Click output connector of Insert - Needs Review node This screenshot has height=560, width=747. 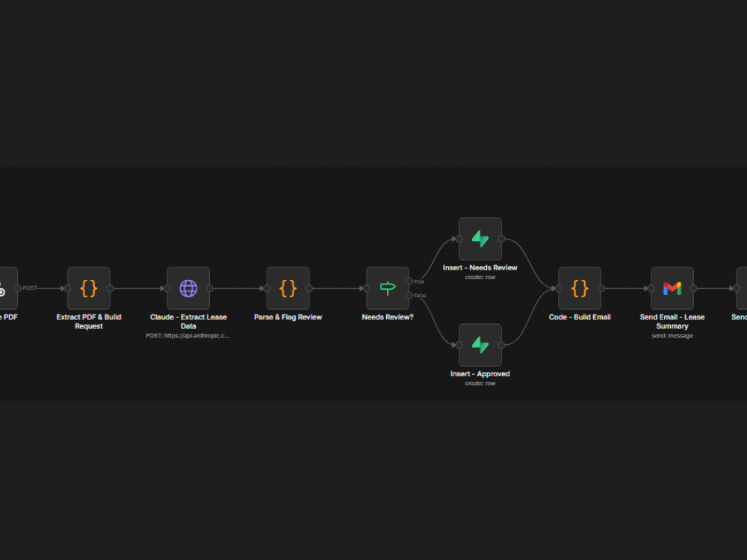click(501, 239)
